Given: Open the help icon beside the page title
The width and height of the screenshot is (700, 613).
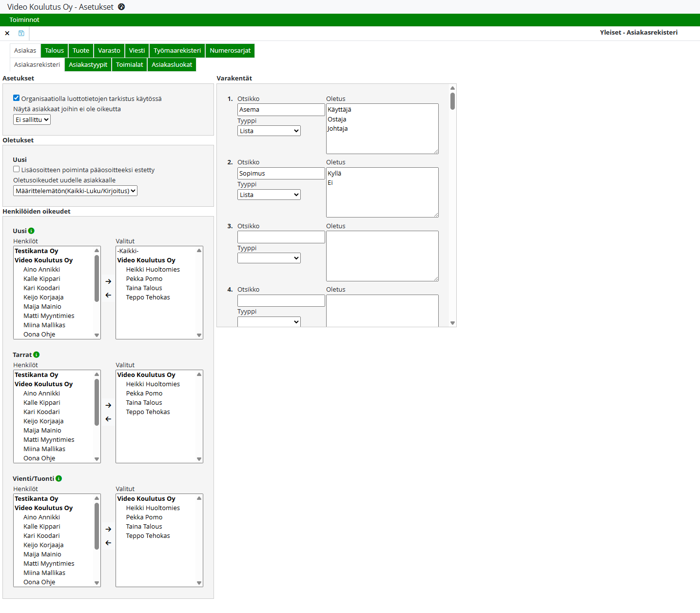Looking at the screenshot, I should tap(121, 7).
